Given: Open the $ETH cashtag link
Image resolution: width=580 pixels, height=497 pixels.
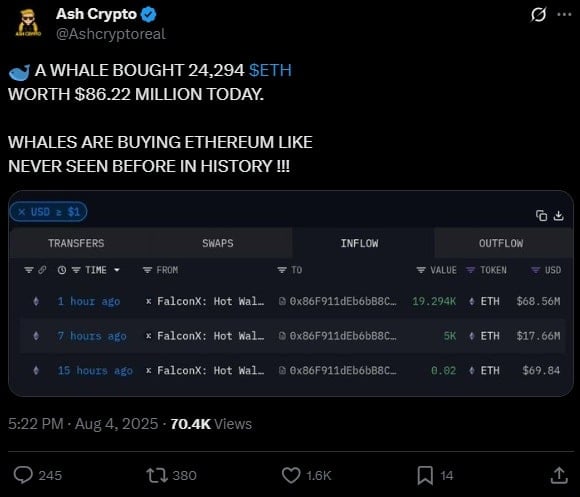Looking at the screenshot, I should click(270, 70).
